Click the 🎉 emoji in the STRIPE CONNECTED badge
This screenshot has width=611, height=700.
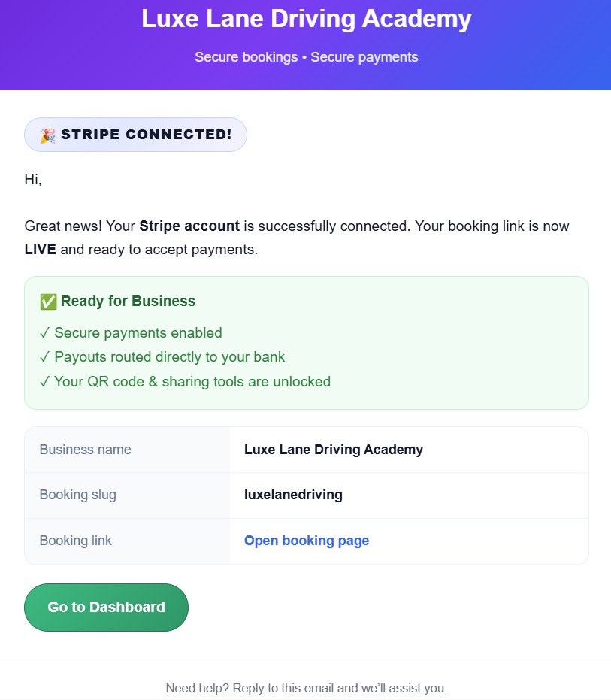(47, 134)
